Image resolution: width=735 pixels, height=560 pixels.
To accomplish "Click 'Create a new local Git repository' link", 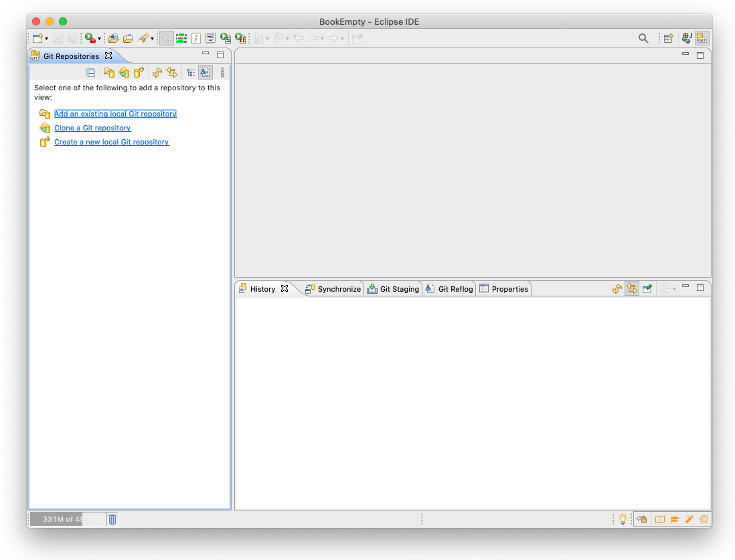I will pos(111,142).
